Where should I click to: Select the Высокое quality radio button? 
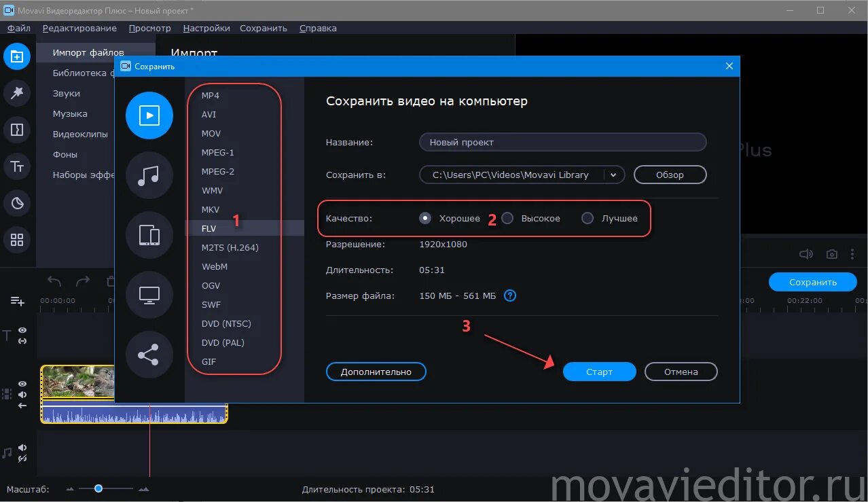(x=507, y=218)
